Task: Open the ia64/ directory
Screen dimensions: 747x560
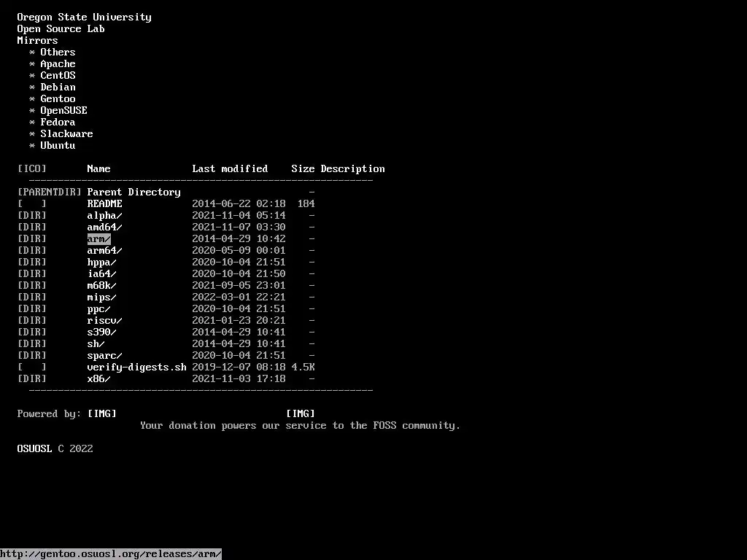Action: tap(101, 274)
